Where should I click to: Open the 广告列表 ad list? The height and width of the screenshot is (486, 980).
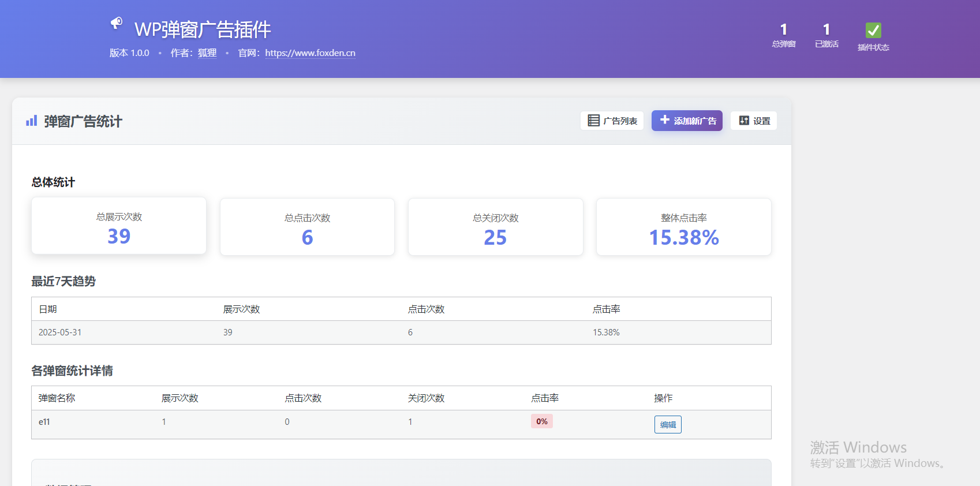pyautogui.click(x=612, y=121)
